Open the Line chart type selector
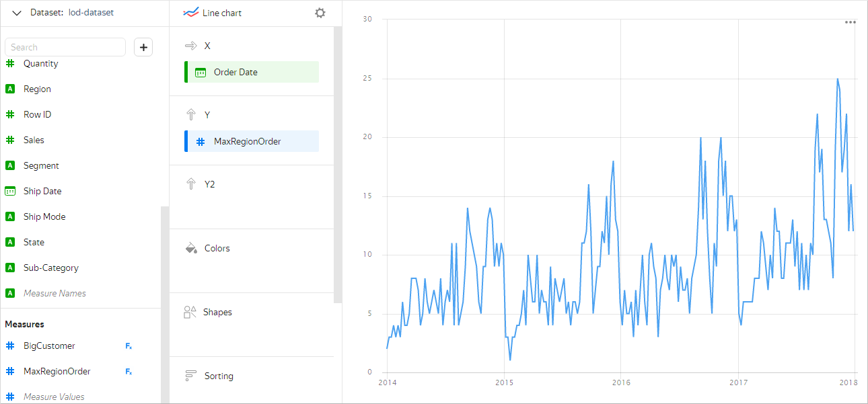The image size is (868, 404). pyautogui.click(x=213, y=13)
